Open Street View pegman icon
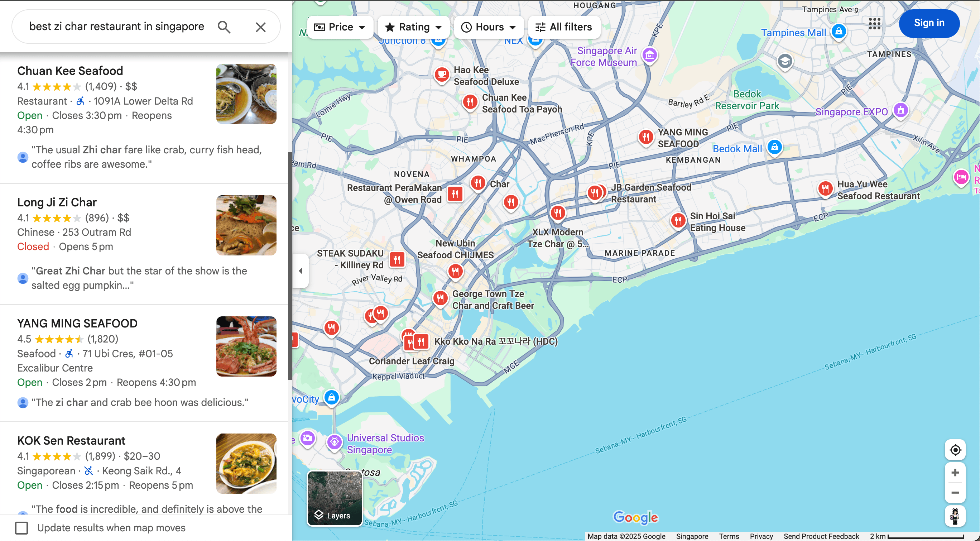Screen dimensions: 980x541 point(955,516)
